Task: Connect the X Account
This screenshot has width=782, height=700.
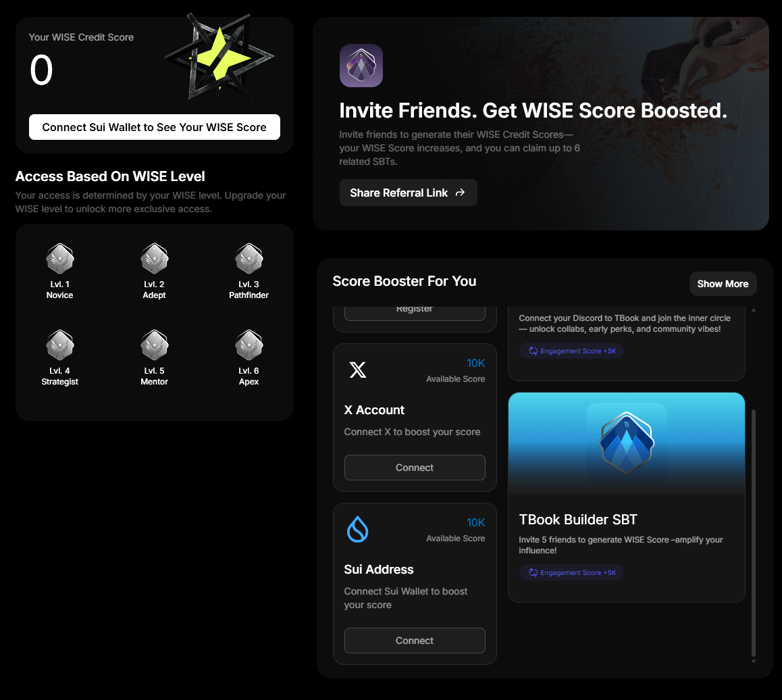Action: 415,468
